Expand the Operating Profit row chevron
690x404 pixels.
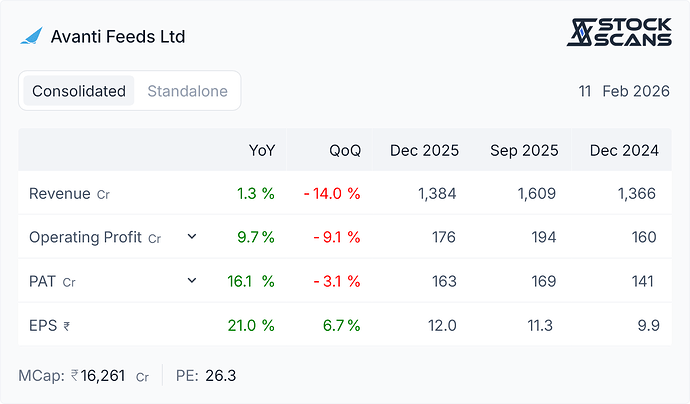(x=192, y=237)
